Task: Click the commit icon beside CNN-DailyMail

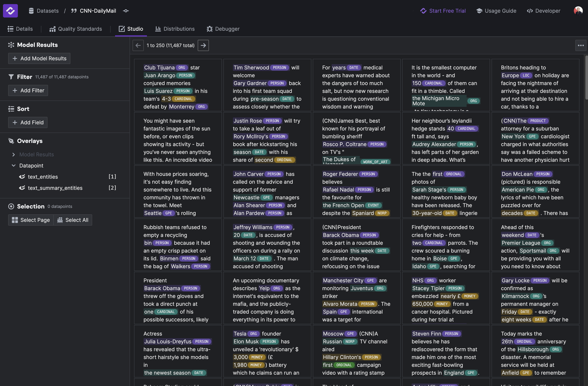Action: coord(126,11)
